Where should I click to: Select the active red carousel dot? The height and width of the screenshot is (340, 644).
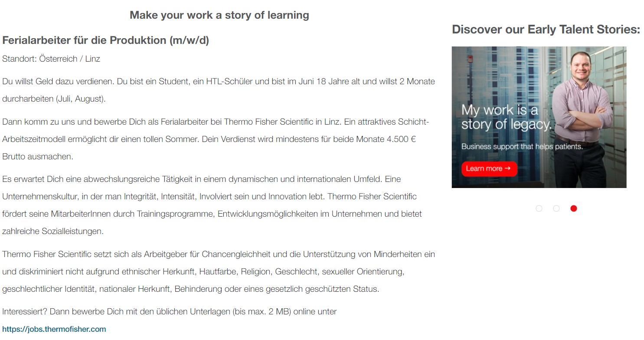574,208
